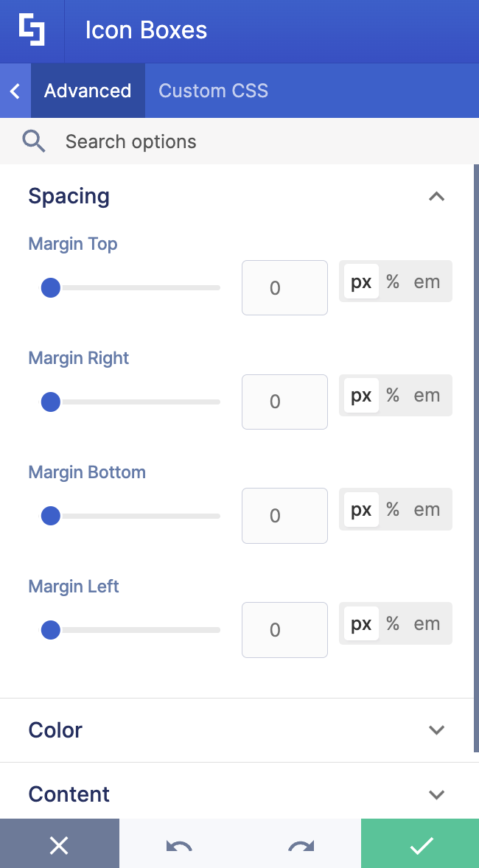Select px unit for Margin Bottom

point(361,509)
